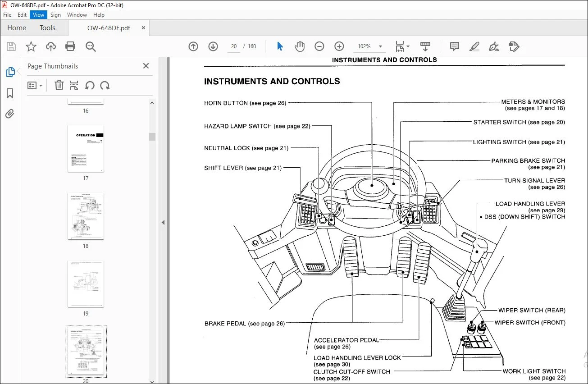Zoom in with the plus icon
The height and width of the screenshot is (384, 588).
click(x=339, y=46)
